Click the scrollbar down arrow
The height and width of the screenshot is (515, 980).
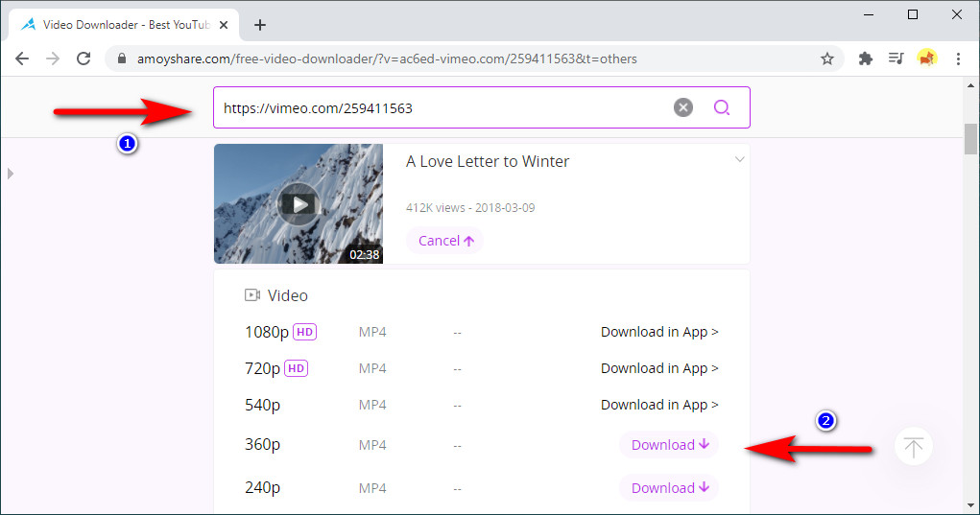pyautogui.click(x=970, y=505)
